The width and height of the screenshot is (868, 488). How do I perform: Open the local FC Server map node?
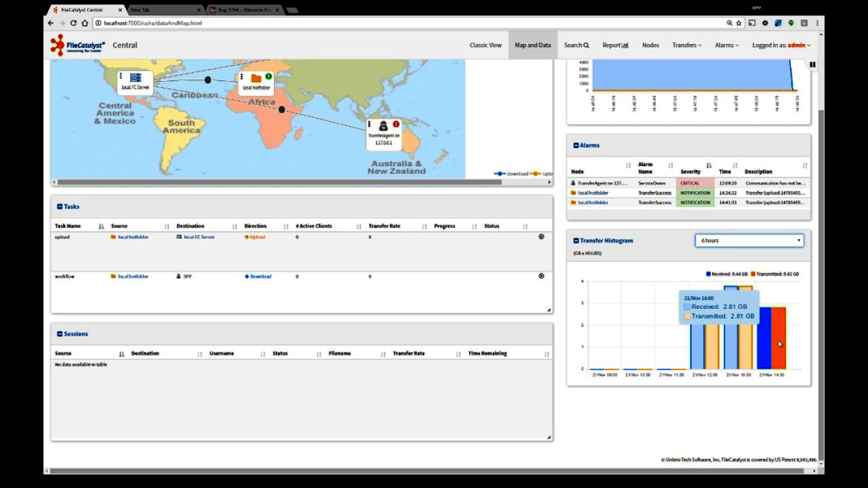(x=135, y=82)
